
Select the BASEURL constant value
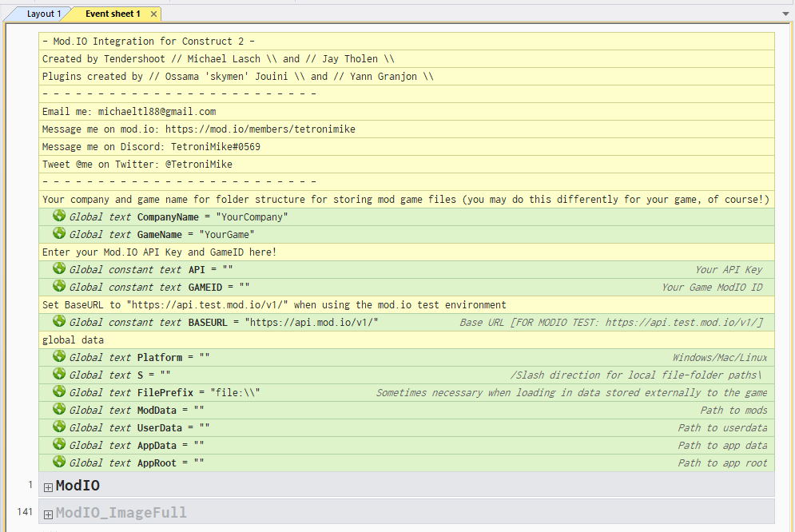click(312, 322)
